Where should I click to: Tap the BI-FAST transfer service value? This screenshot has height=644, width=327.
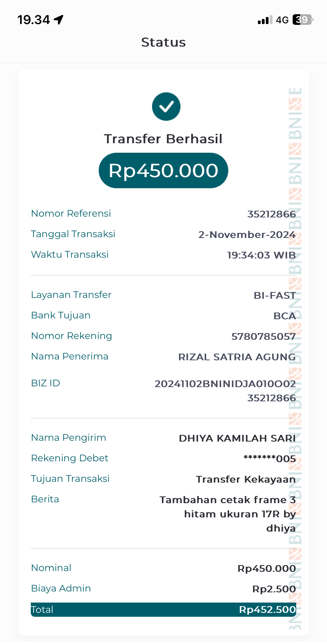pos(274,296)
